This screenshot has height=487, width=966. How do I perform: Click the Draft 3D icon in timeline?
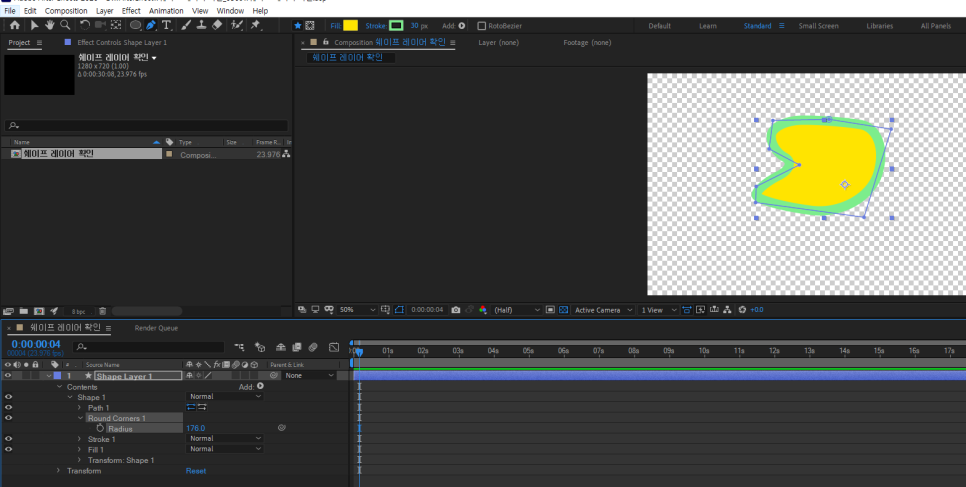(260, 348)
